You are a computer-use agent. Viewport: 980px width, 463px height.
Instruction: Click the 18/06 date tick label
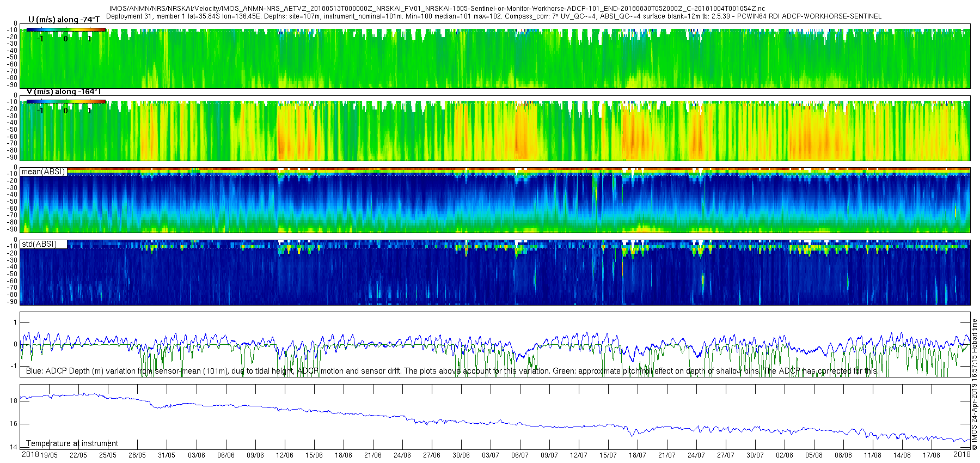click(344, 455)
